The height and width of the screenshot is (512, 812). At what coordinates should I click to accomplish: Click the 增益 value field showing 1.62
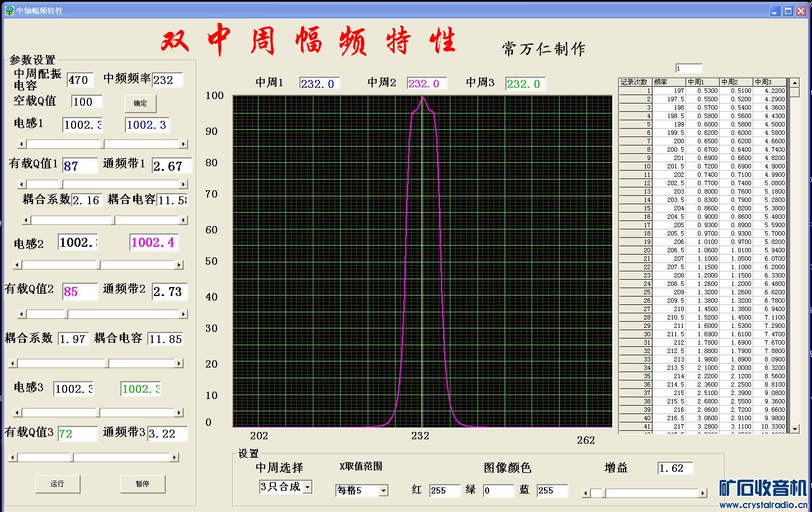675,468
